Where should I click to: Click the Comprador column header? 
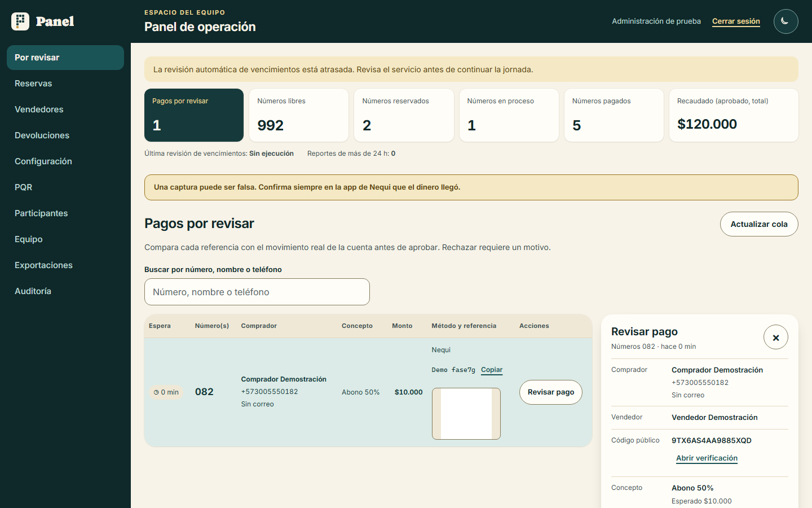pyautogui.click(x=259, y=326)
